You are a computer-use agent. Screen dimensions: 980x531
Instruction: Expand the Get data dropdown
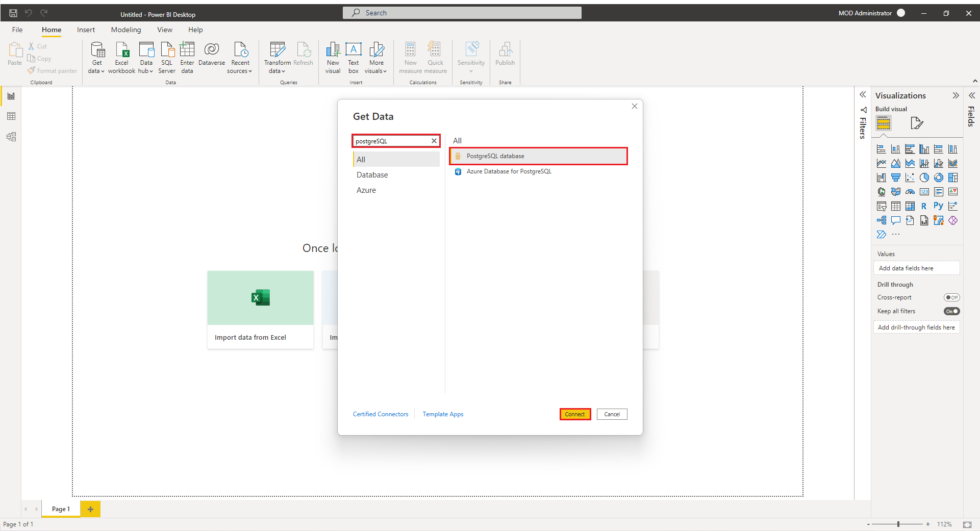point(96,71)
